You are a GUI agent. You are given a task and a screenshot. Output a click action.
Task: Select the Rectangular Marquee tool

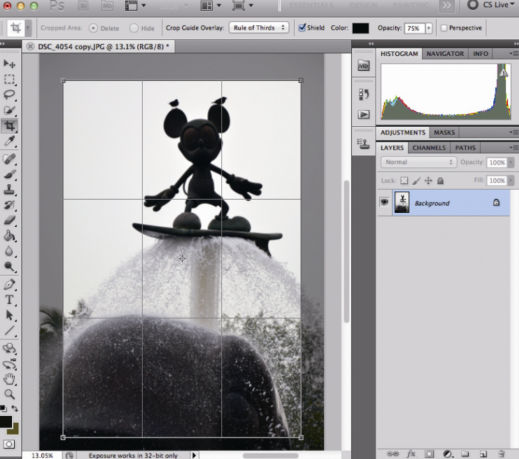(9, 79)
